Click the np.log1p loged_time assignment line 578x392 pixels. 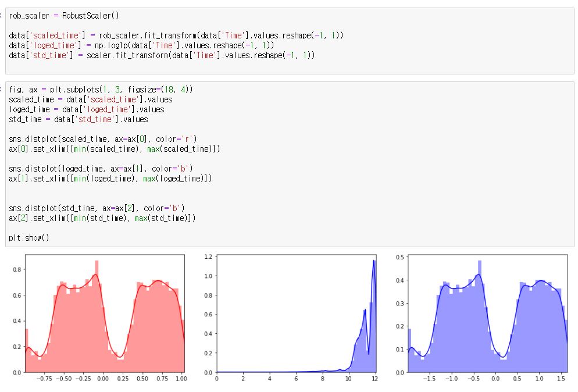point(141,45)
